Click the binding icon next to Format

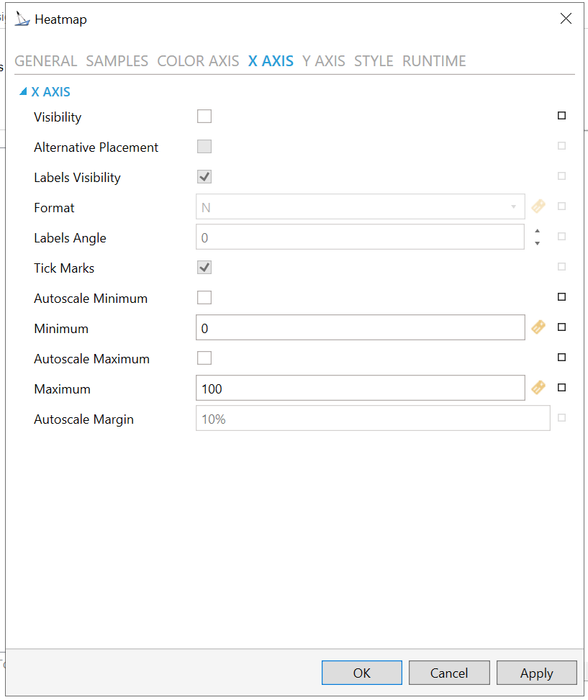[538, 206]
